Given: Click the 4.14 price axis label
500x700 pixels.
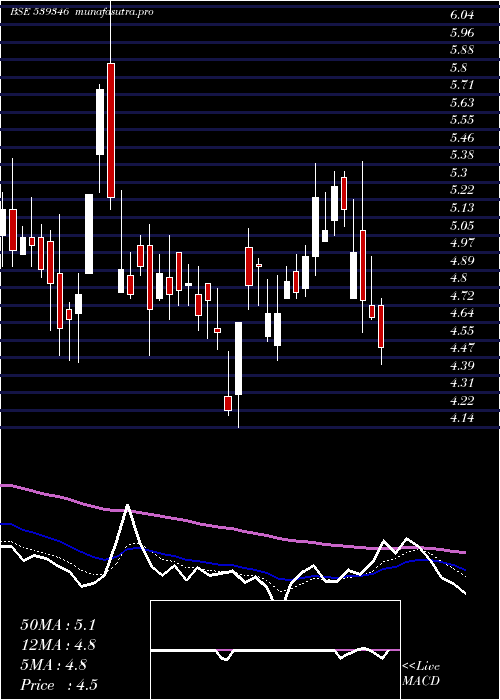Looking at the screenshot, I should [x=462, y=418].
